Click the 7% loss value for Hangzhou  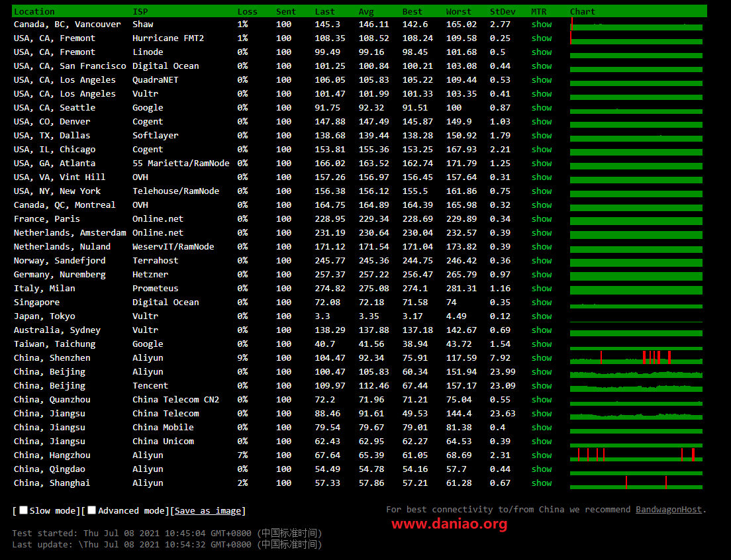pos(242,455)
